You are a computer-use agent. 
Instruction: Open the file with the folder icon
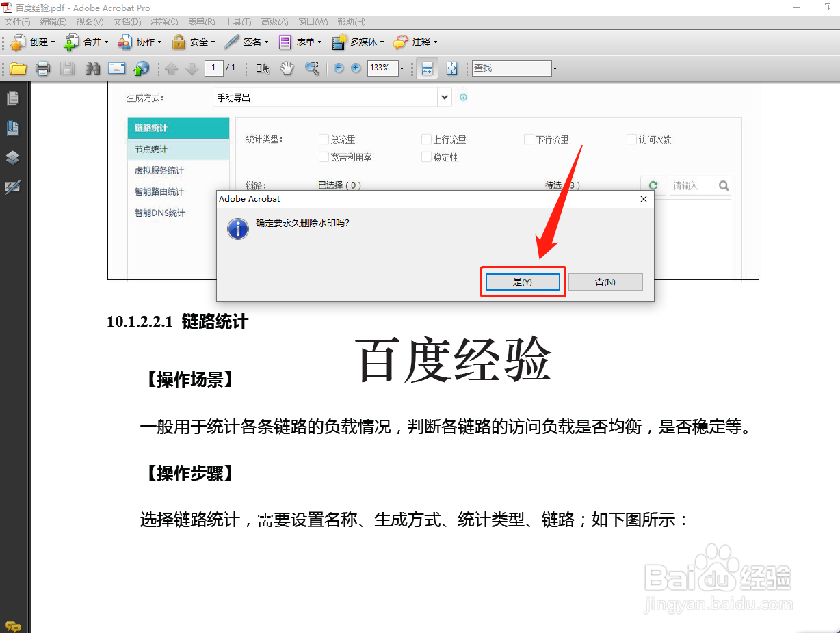[18, 68]
